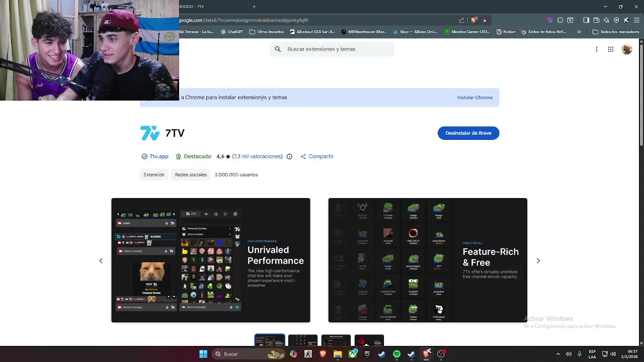
Task: Open All about GTA San A... bookmark
Action: [x=312, y=32]
